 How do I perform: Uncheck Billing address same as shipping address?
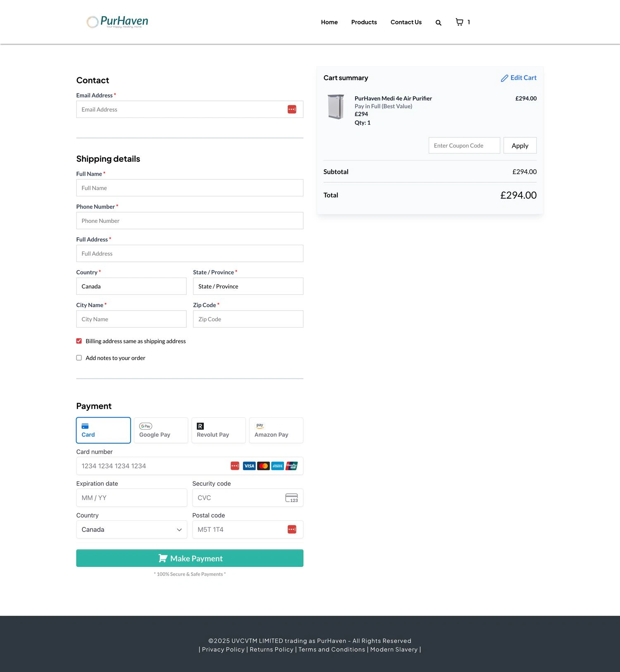[x=79, y=341]
